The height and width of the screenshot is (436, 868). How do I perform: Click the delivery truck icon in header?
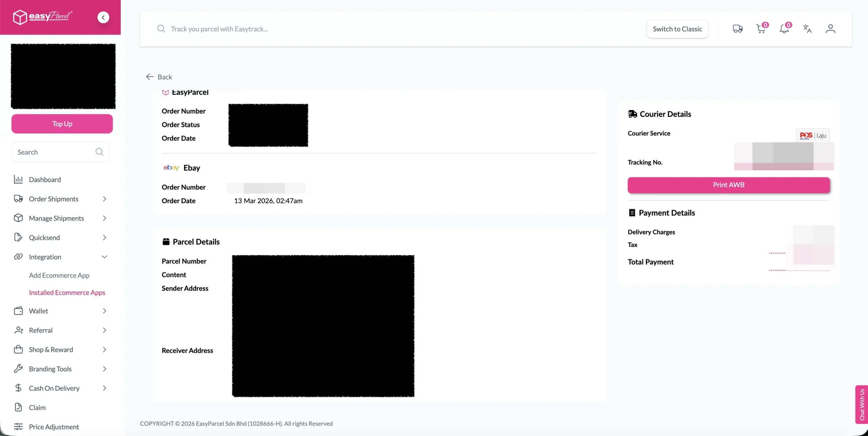point(737,29)
